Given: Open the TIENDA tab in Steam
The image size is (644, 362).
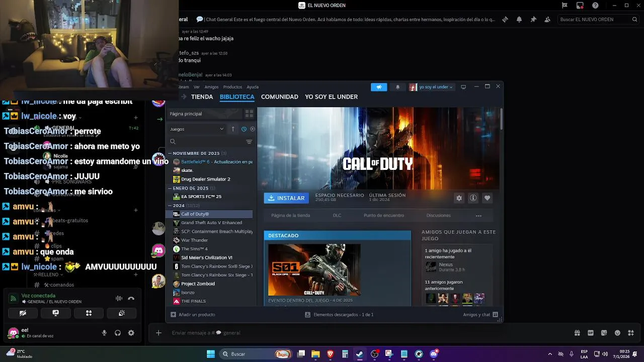Looking at the screenshot, I should point(202,97).
